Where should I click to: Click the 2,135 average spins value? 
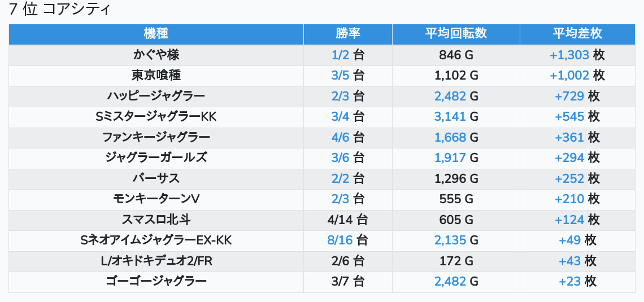450,240
